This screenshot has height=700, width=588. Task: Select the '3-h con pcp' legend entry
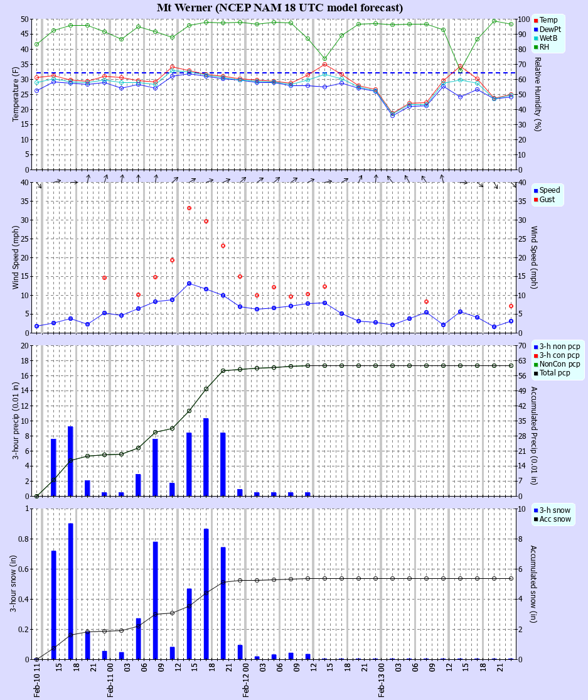pos(560,355)
